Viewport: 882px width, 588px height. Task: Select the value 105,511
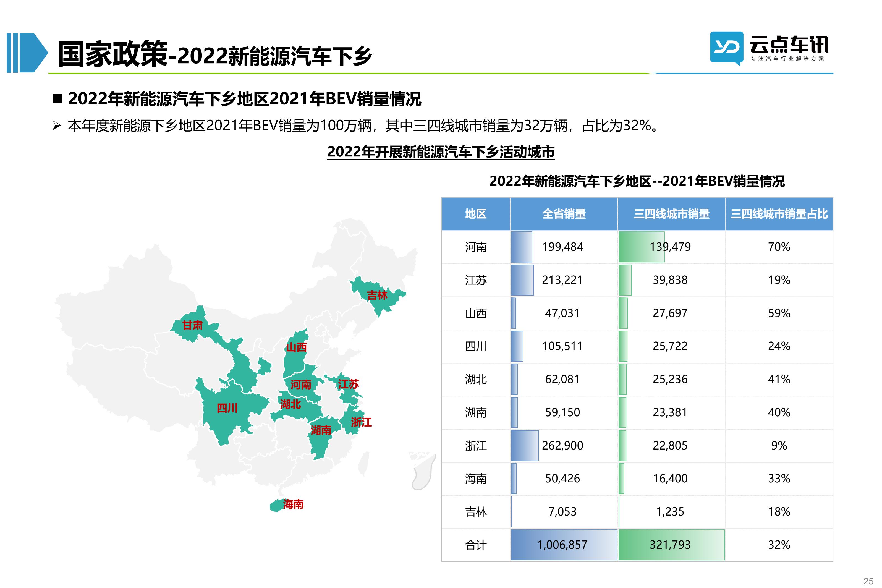pyautogui.click(x=562, y=346)
